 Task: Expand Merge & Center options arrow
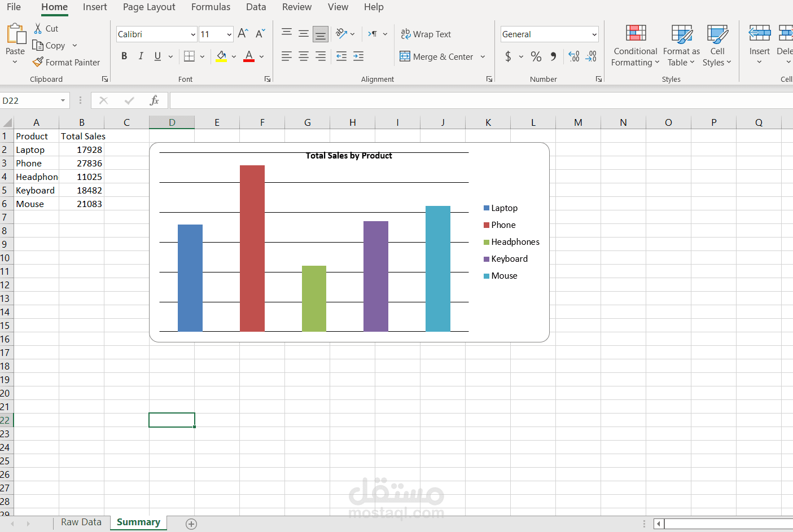pyautogui.click(x=483, y=56)
